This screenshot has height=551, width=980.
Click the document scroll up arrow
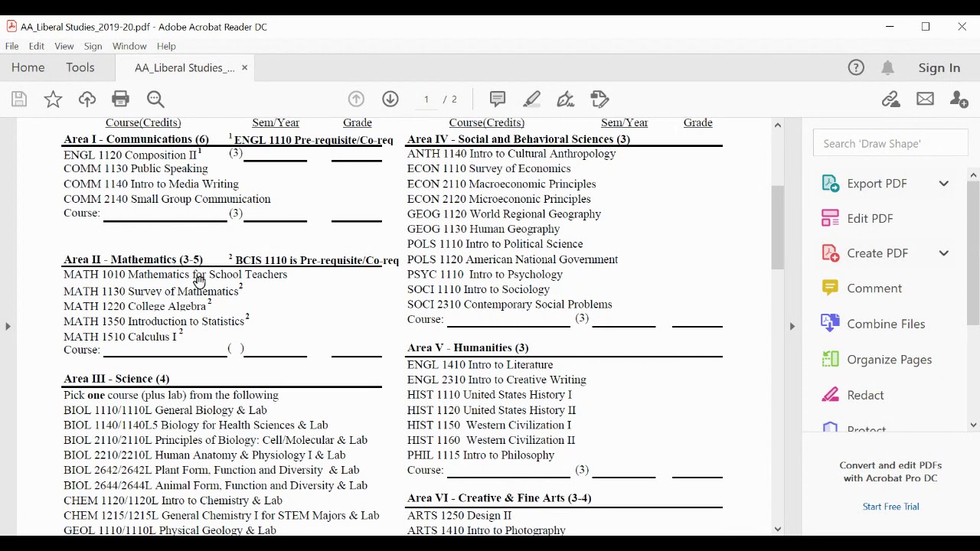coord(778,125)
